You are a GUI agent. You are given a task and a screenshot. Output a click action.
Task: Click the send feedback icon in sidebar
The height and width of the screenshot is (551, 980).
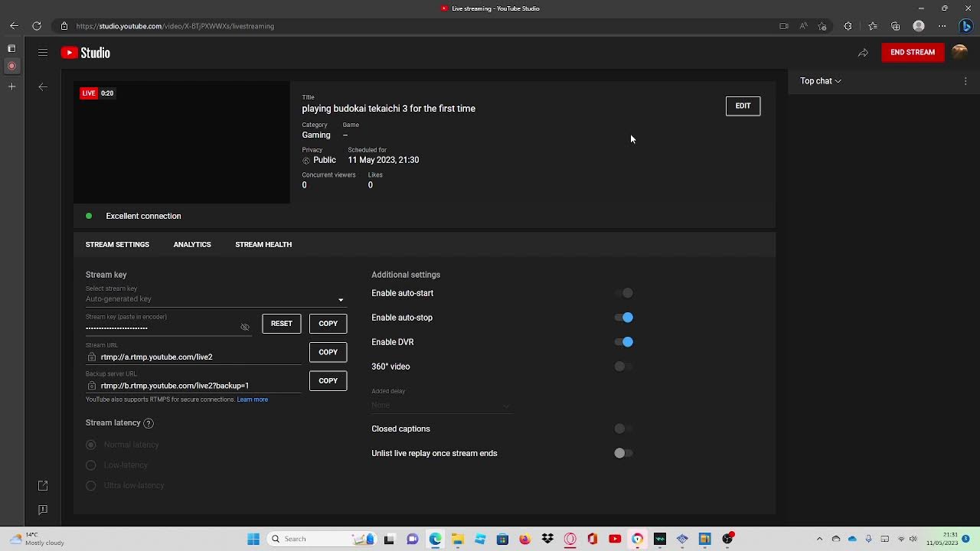43,510
